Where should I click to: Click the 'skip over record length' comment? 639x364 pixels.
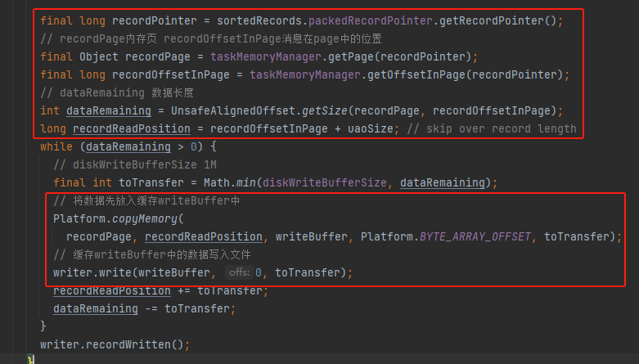click(492, 128)
